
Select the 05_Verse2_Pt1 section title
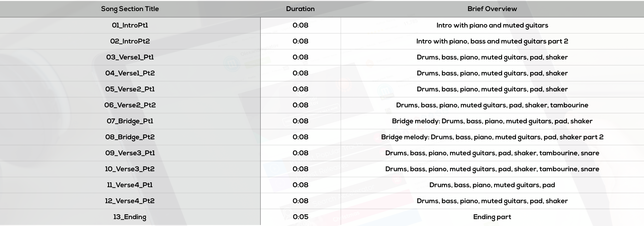(x=130, y=89)
